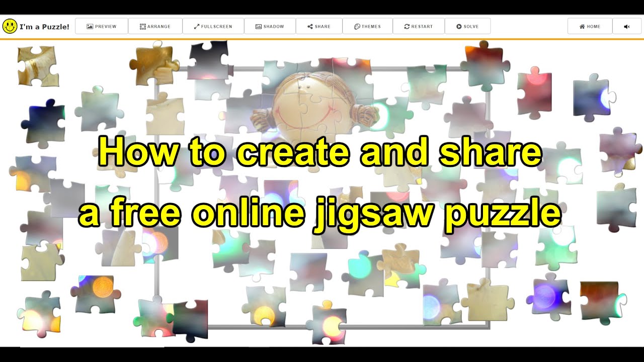Viewport: 644px width, 362px height.
Task: Restart the puzzle
Action: [x=419, y=26]
